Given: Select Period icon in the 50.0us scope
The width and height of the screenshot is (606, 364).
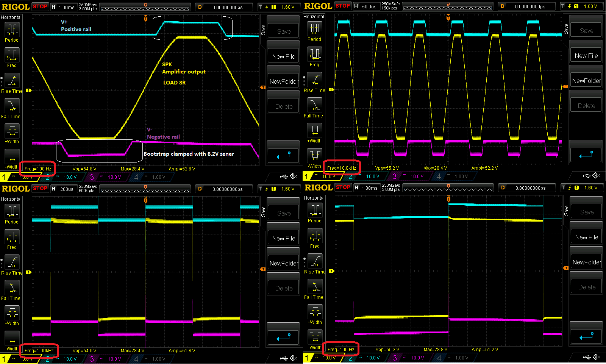Looking at the screenshot, I should [315, 28].
